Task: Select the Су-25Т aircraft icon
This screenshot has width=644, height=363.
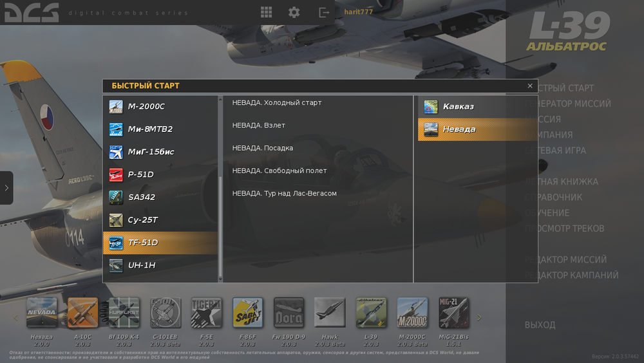Action: (x=116, y=220)
